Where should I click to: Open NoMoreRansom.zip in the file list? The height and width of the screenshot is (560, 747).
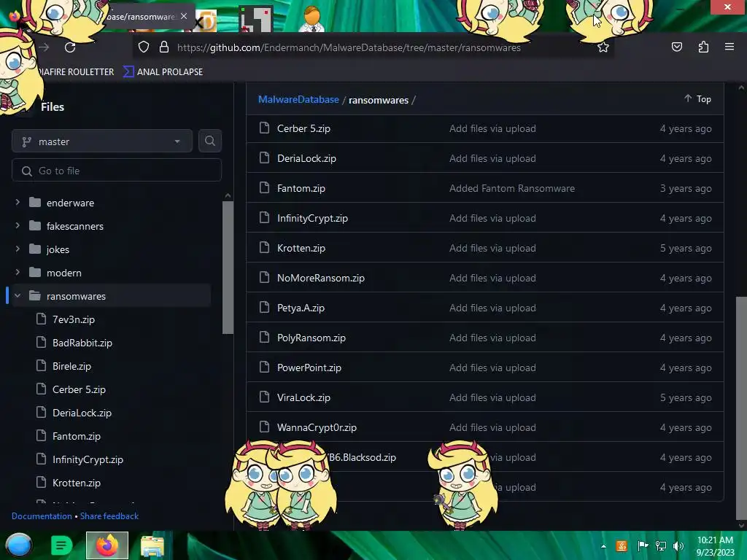tap(321, 278)
